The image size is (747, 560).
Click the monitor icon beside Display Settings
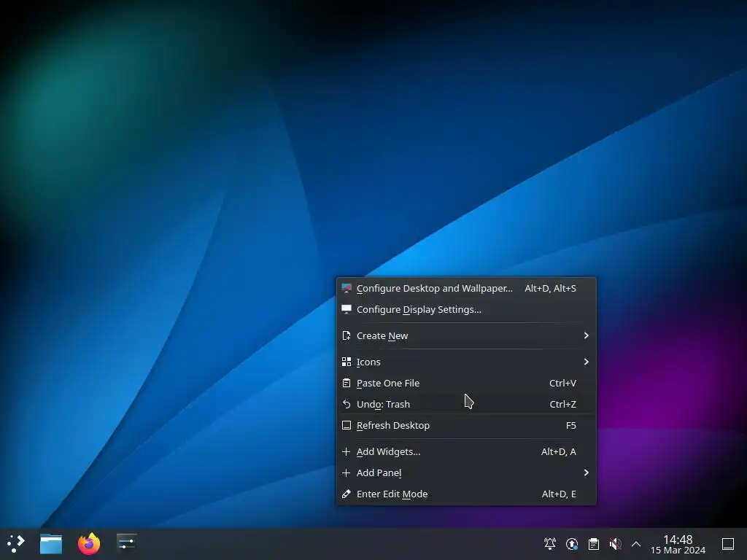click(347, 309)
